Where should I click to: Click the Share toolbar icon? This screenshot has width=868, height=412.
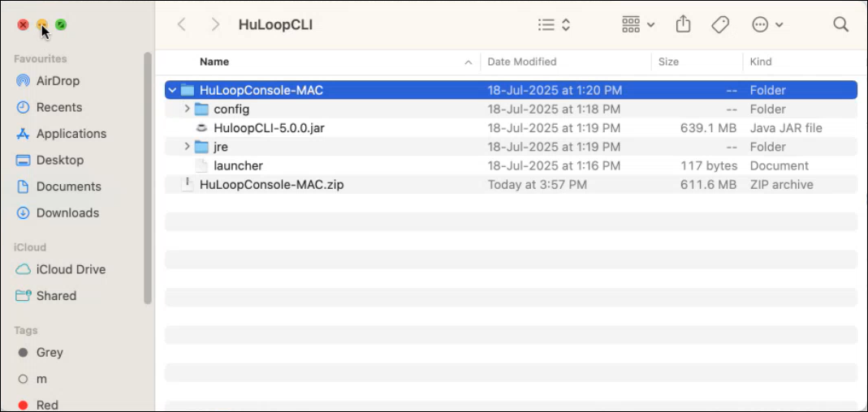click(683, 24)
